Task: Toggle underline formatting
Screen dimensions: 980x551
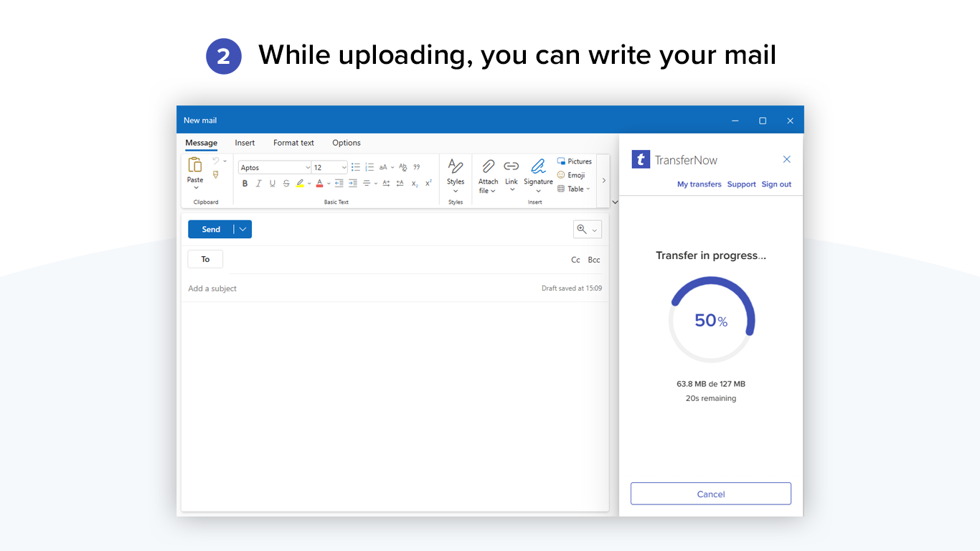Action: coord(272,184)
